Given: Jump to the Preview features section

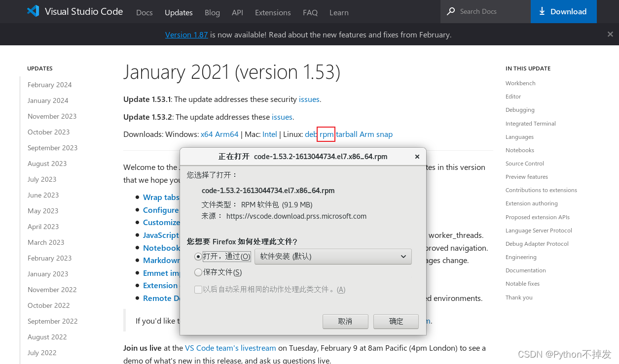Looking at the screenshot, I should [527, 177].
